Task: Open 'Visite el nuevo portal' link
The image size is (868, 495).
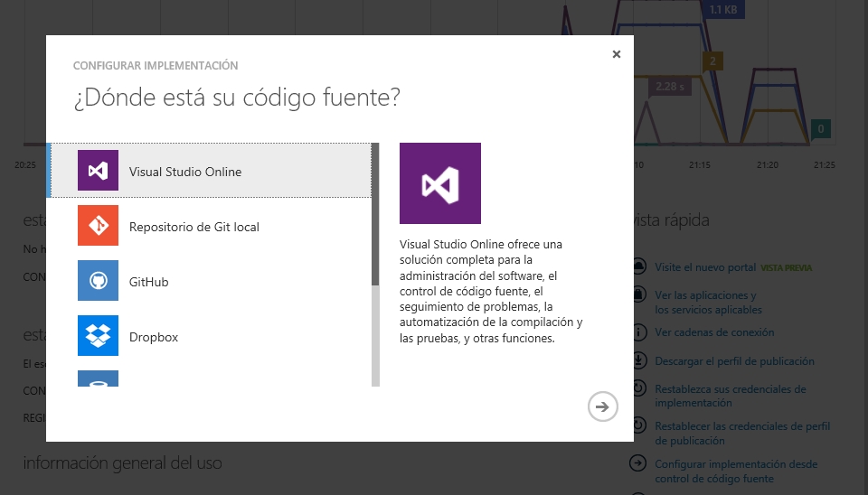Action: coord(705,267)
